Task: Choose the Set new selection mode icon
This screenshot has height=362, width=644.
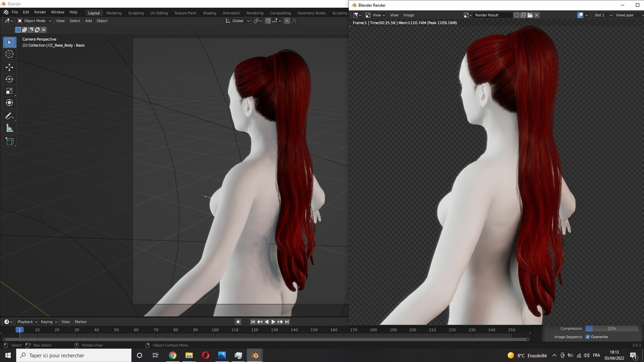Action: click(18, 30)
